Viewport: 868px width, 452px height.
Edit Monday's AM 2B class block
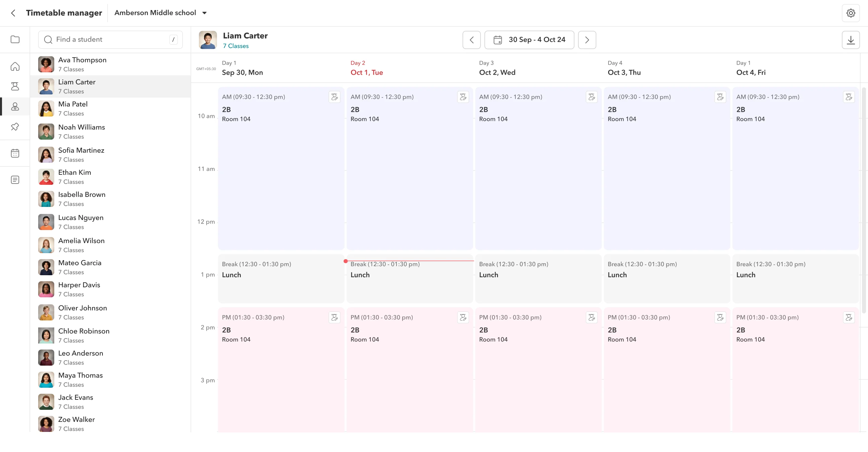(334, 97)
